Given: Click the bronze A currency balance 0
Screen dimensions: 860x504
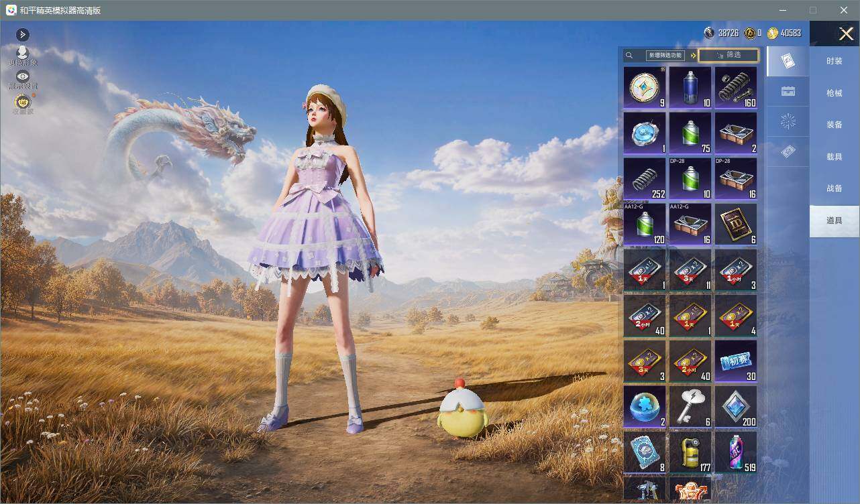Looking at the screenshot, I should [753, 33].
